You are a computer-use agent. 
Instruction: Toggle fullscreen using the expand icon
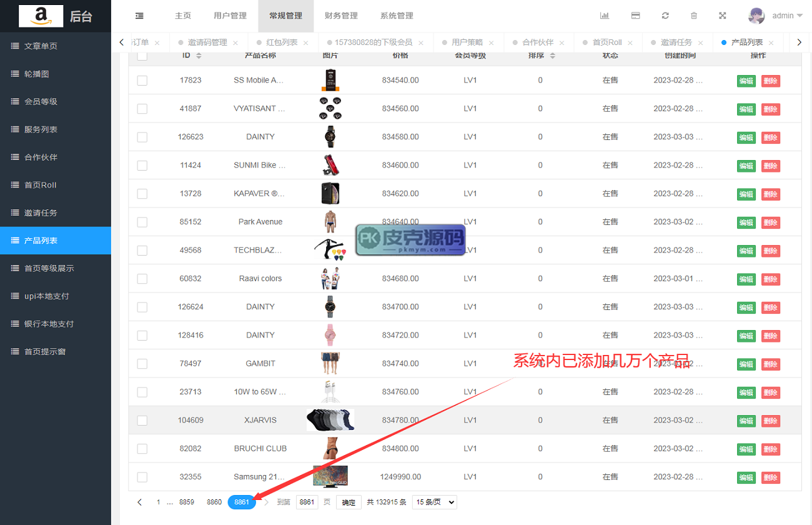723,16
